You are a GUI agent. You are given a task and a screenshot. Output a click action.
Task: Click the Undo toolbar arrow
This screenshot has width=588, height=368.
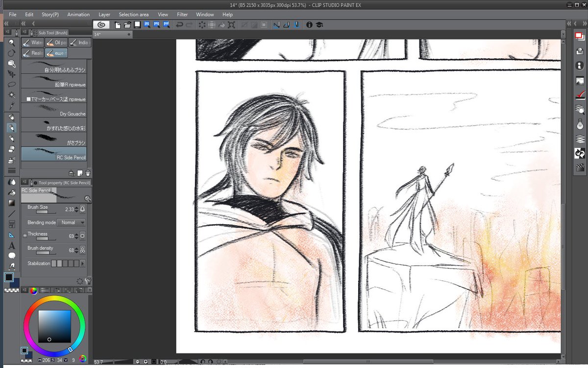coord(180,24)
